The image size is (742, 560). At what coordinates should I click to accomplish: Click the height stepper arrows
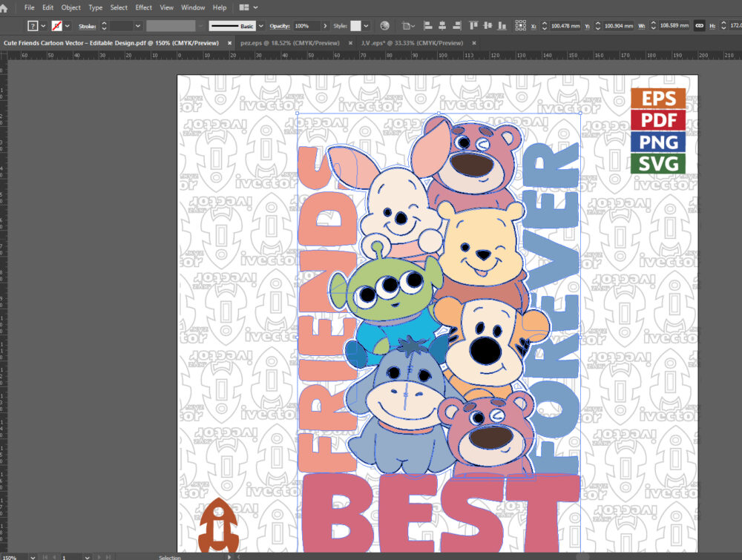pos(723,26)
